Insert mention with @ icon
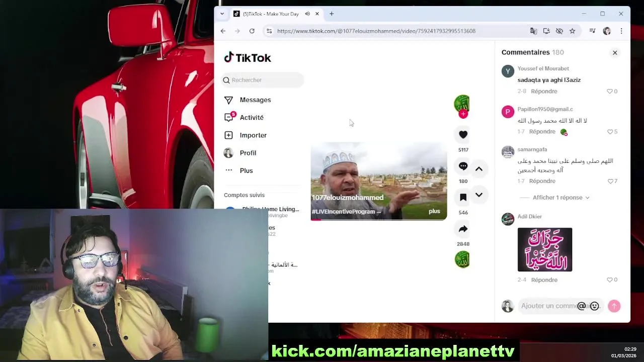Screen dimensions: 644x362 (x=582, y=306)
